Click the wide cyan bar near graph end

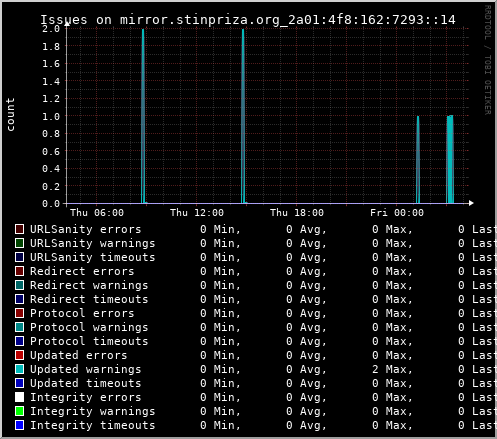pyautogui.click(x=450, y=159)
